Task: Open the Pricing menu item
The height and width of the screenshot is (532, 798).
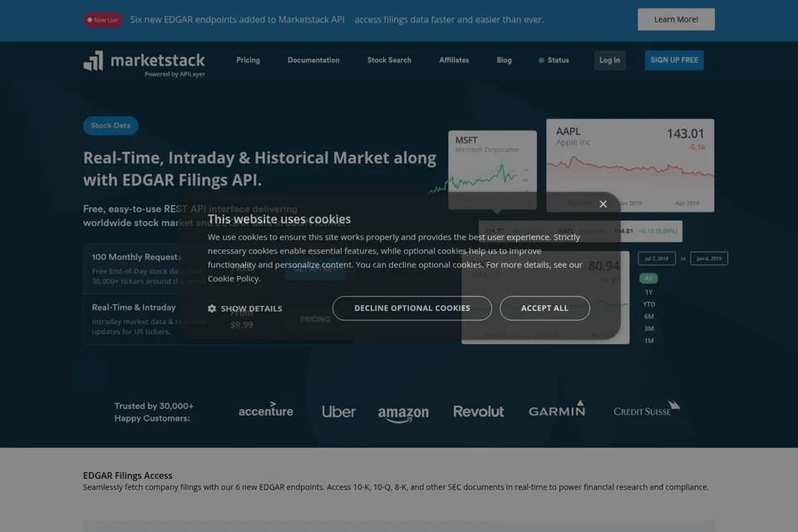Action: coord(248,60)
